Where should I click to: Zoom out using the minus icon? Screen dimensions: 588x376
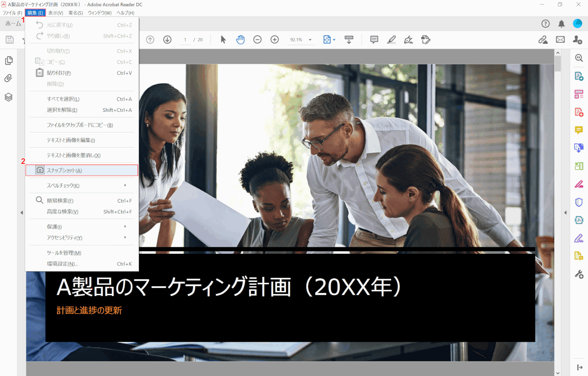pyautogui.click(x=257, y=39)
